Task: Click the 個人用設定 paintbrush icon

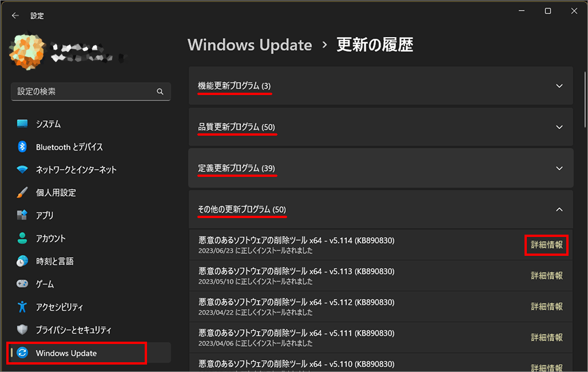Action: 22,192
